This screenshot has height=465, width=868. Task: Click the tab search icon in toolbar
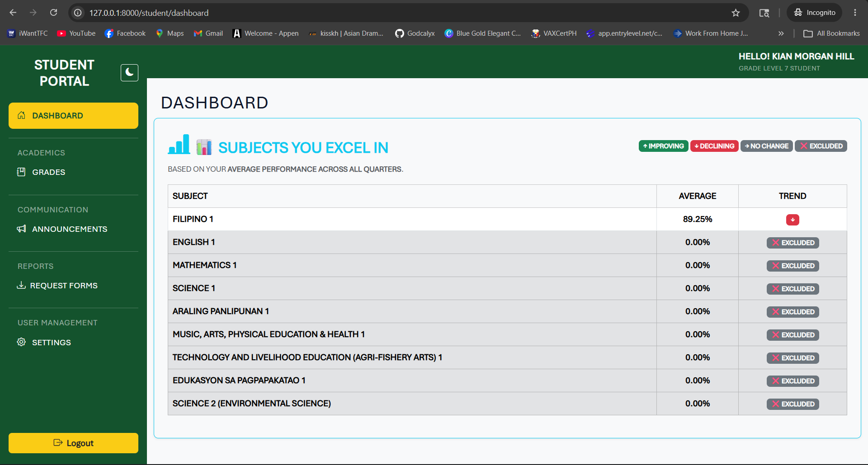tap(764, 13)
